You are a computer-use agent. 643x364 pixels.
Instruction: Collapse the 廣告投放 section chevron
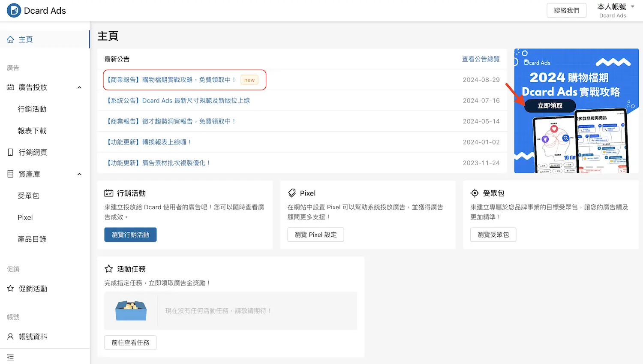tap(79, 87)
